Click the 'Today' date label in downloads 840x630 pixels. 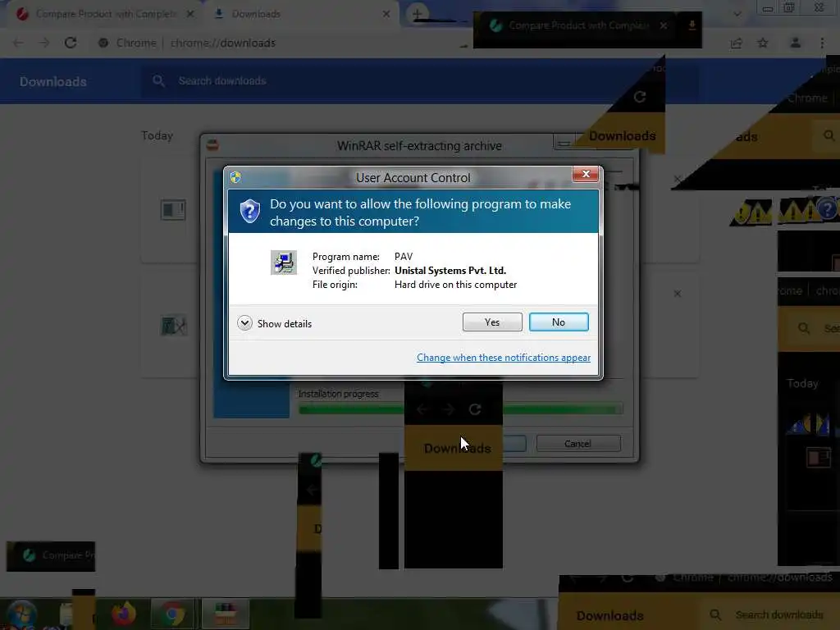tap(157, 135)
